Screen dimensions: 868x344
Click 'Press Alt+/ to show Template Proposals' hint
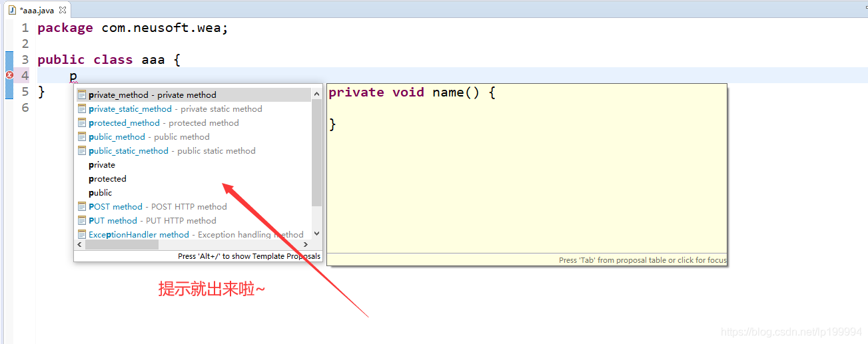pyautogui.click(x=249, y=256)
